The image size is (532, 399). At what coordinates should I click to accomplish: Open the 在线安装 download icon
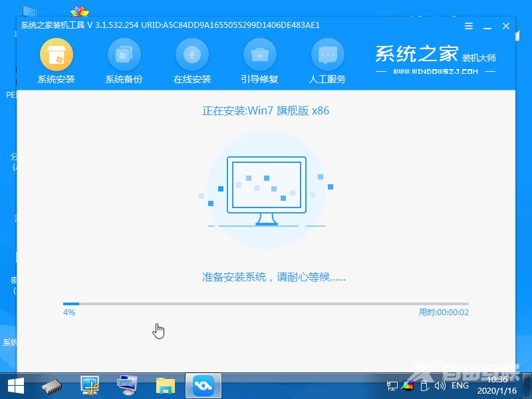192,55
